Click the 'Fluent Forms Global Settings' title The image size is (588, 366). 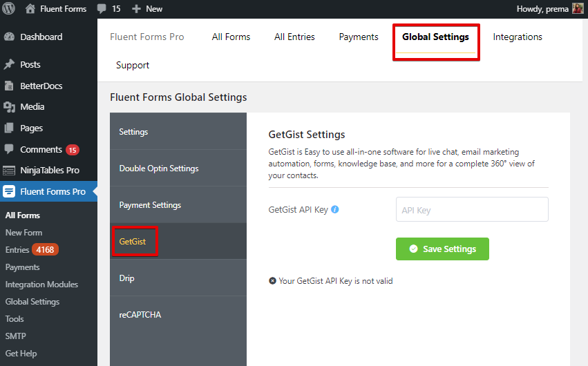[x=178, y=97]
